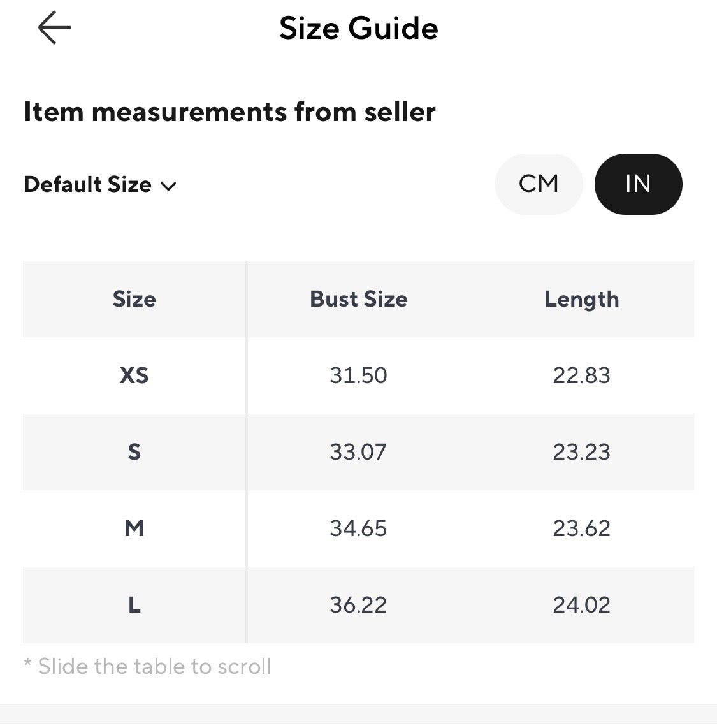Viewport: 717px width, 728px height.
Task: Click the M bust value 34.65
Action: click(358, 528)
